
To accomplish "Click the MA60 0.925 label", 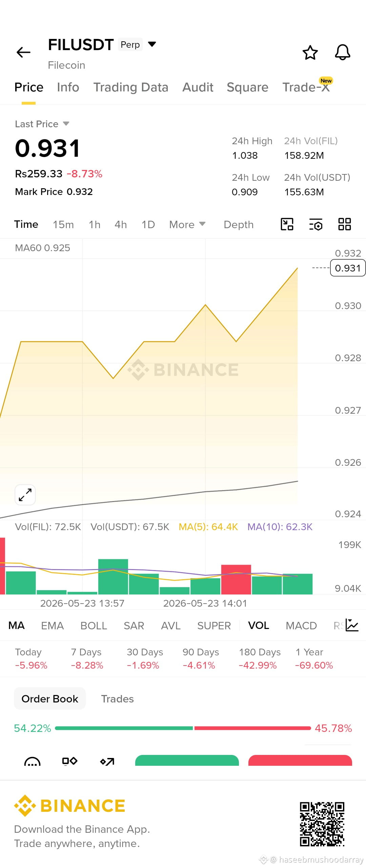I will (x=43, y=248).
